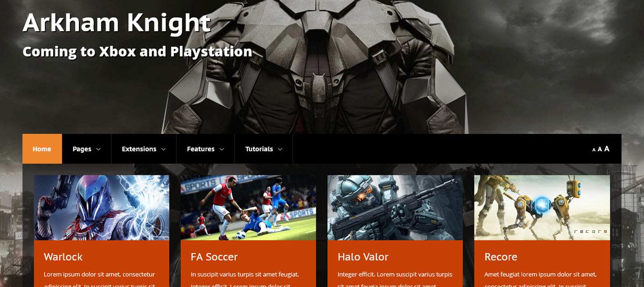Image resolution: width=644 pixels, height=287 pixels.
Task: Open the Tutorials menu item
Action: click(259, 149)
